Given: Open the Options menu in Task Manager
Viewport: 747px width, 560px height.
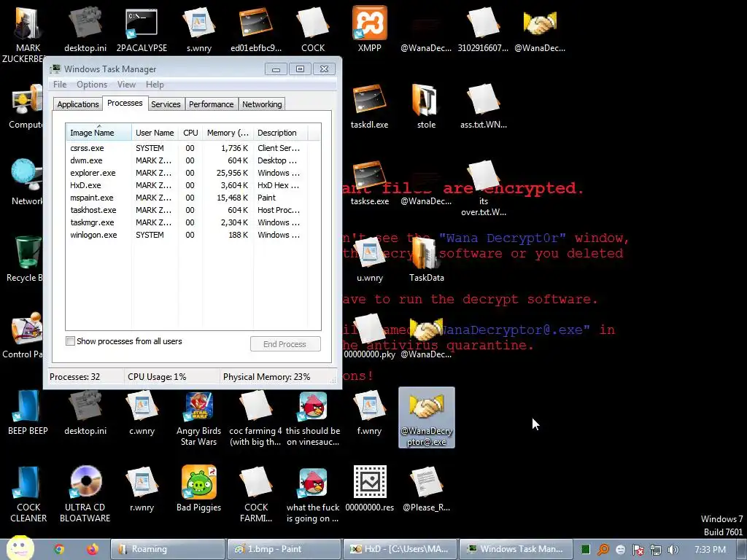Looking at the screenshot, I should click(92, 85).
